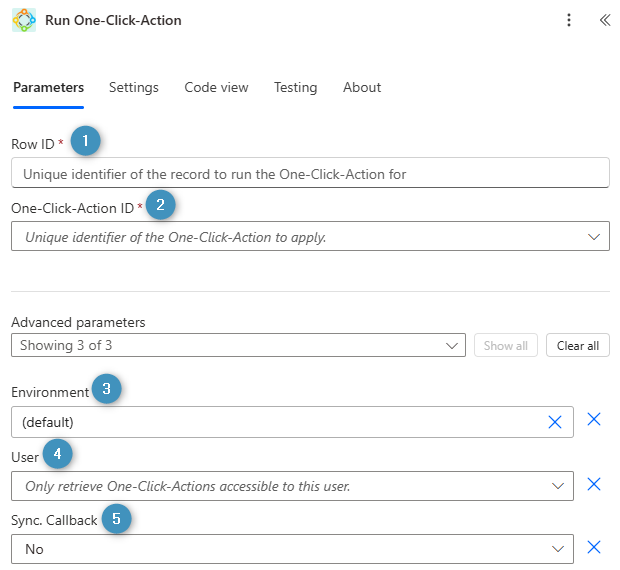
Task: Open the Code view tab
Action: [216, 87]
